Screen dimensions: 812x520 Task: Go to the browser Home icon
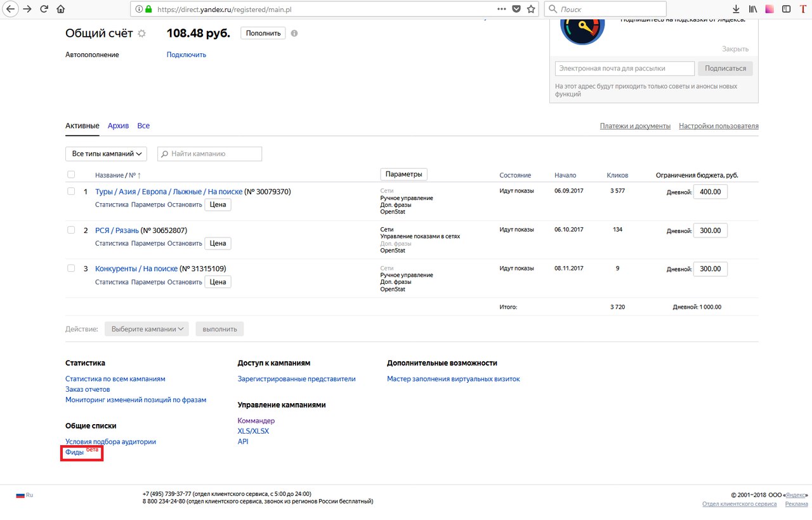point(61,9)
